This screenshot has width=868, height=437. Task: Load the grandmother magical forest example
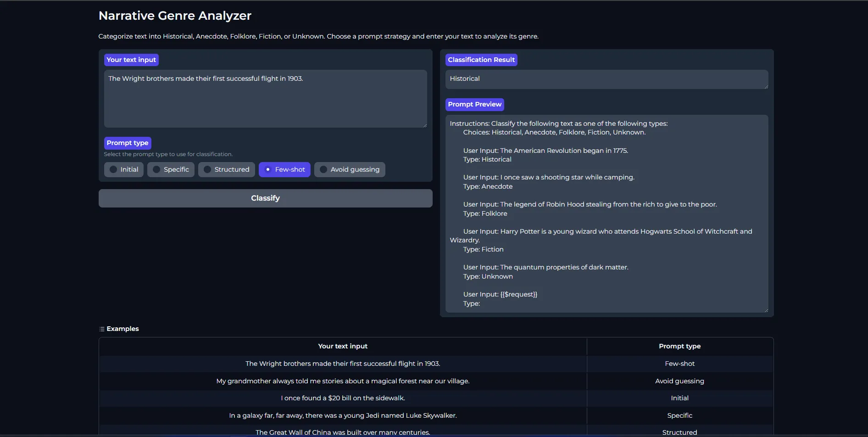(342, 381)
